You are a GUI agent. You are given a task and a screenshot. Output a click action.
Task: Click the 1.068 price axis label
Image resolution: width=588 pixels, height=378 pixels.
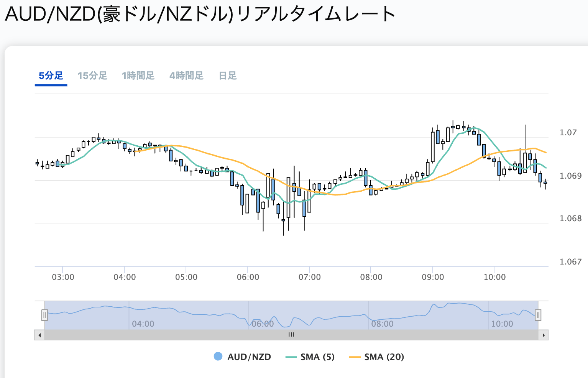570,219
